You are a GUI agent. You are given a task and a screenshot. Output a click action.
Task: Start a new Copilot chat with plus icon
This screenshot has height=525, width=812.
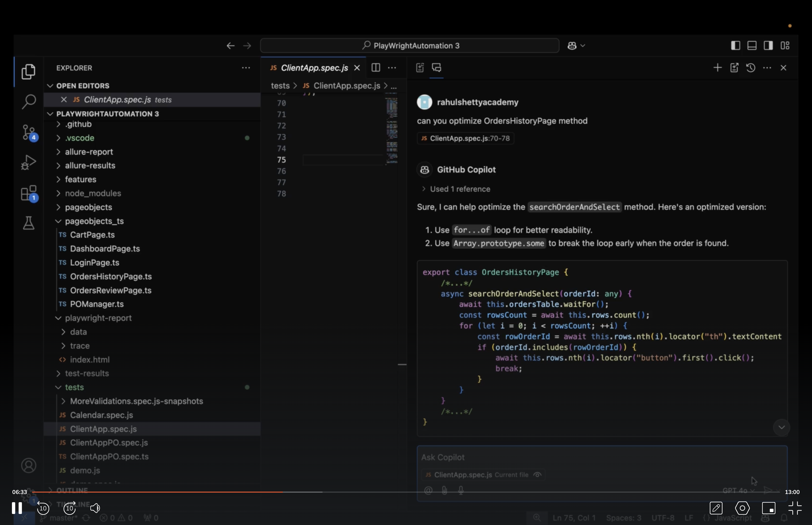point(717,68)
